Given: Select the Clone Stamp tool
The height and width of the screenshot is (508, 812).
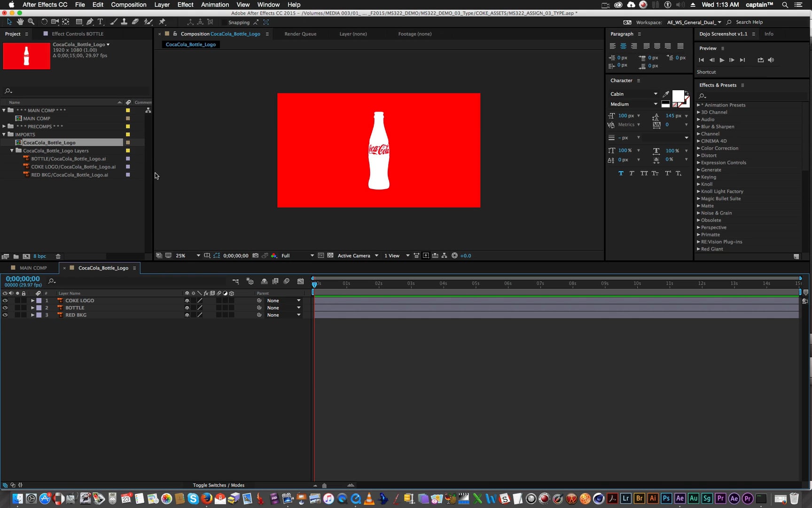Looking at the screenshot, I should (124, 22).
